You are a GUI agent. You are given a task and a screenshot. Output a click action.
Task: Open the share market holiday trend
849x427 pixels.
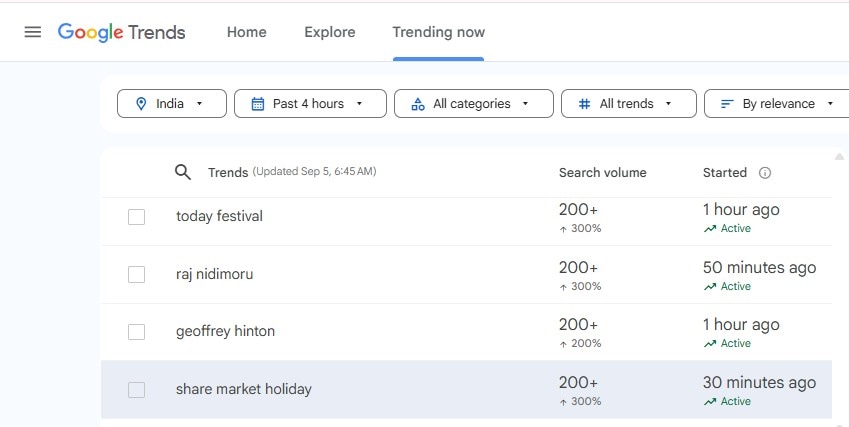244,389
